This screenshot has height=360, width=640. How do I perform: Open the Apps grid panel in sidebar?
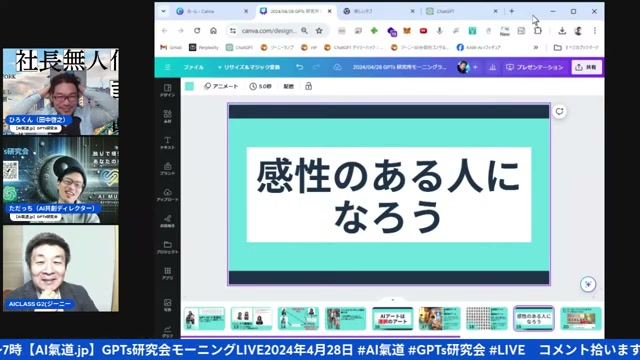pos(167,273)
